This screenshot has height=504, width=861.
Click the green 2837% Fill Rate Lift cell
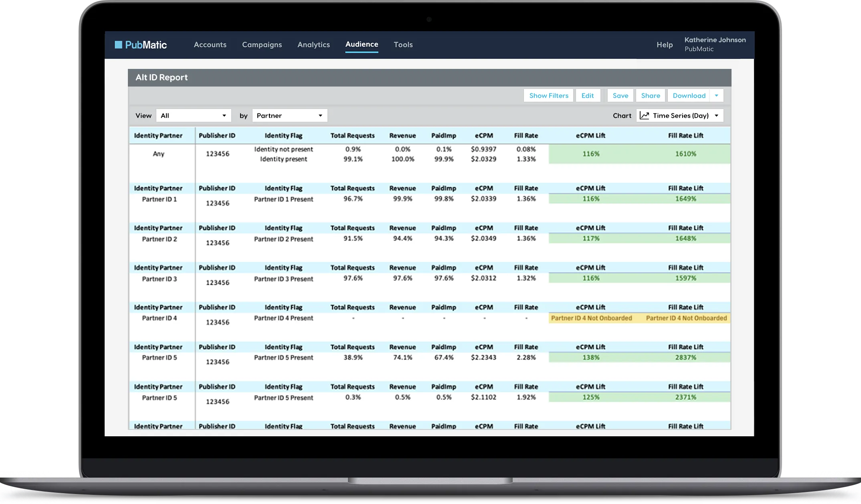pos(685,357)
